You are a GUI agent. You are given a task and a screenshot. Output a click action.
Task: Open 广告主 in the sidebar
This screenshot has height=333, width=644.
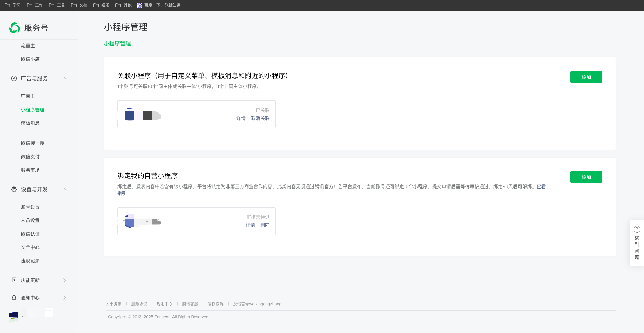28,96
